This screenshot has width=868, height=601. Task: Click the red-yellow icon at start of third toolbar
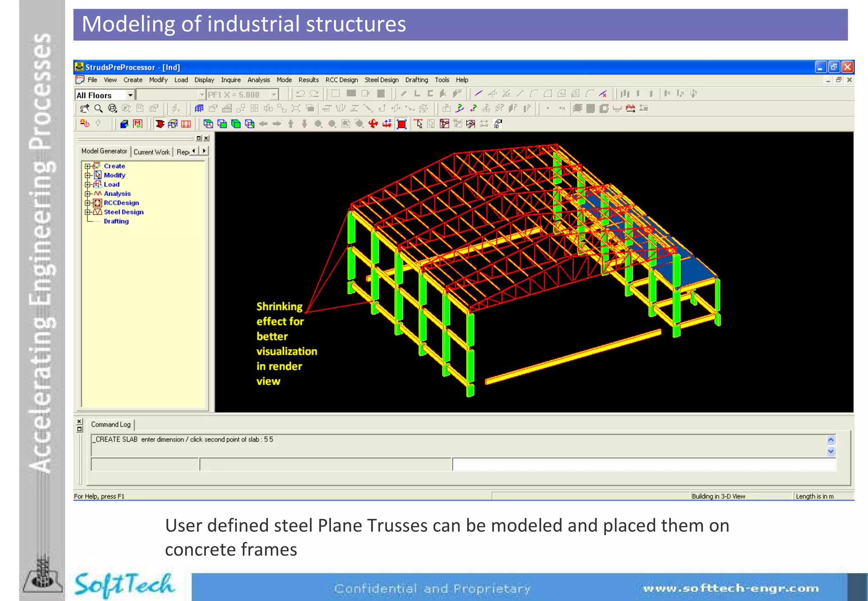click(85, 124)
